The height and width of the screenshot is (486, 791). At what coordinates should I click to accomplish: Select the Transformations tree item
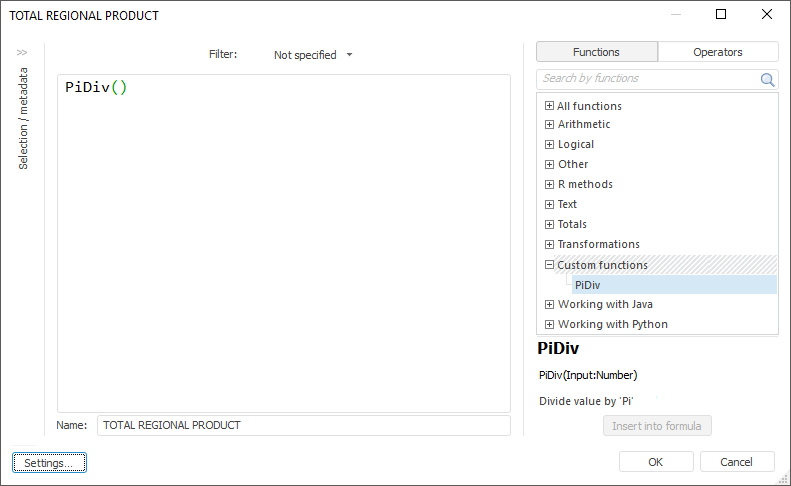[598, 244]
